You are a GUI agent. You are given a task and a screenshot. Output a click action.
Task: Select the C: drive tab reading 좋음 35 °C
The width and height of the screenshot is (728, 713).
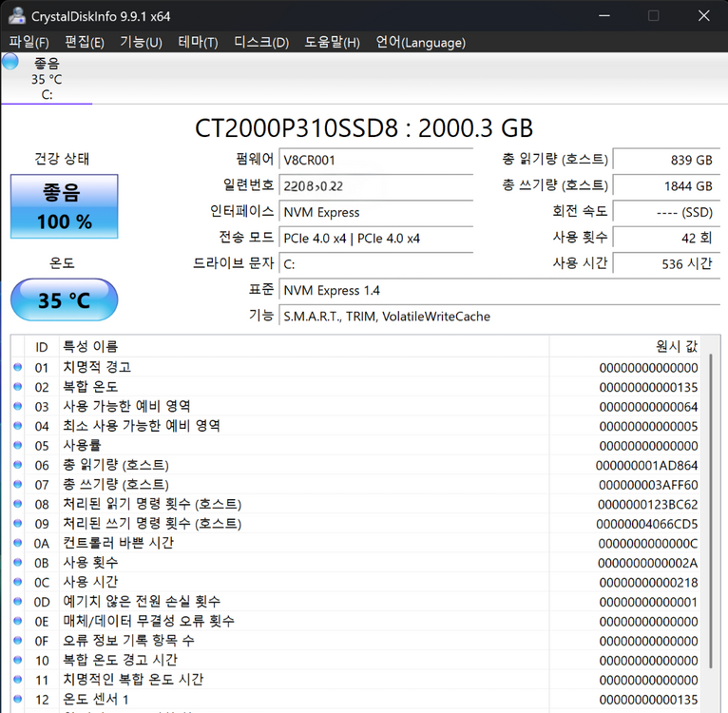click(x=47, y=79)
